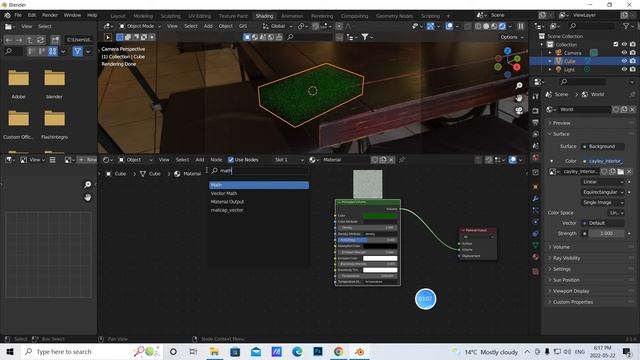Open the Render menu
640x360 pixels.
[50, 15]
